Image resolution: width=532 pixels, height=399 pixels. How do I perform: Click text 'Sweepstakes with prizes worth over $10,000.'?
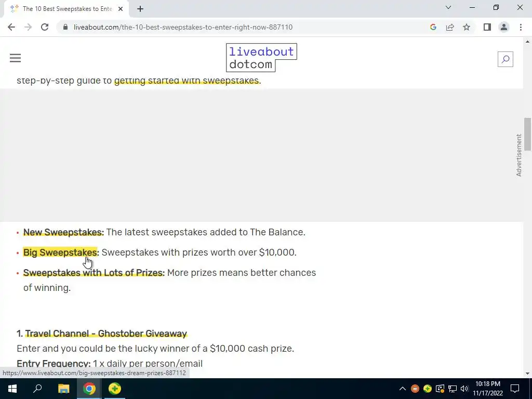199,252
